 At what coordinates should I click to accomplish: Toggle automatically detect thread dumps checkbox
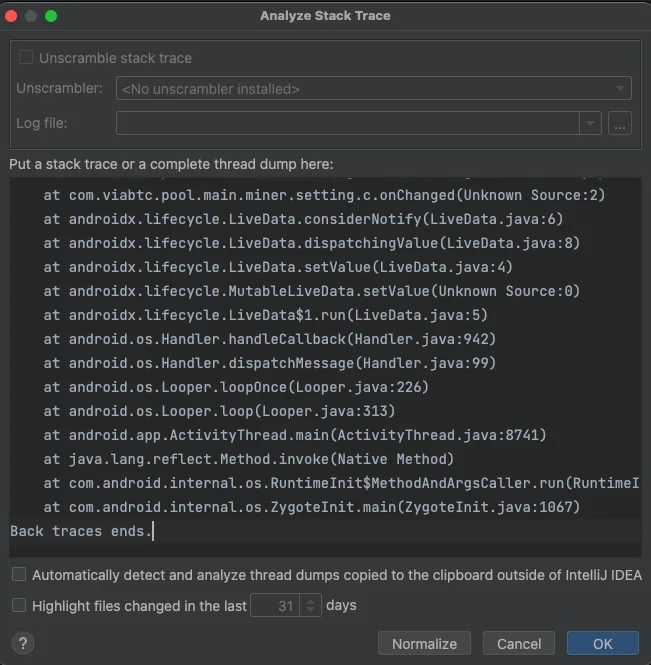point(19,575)
